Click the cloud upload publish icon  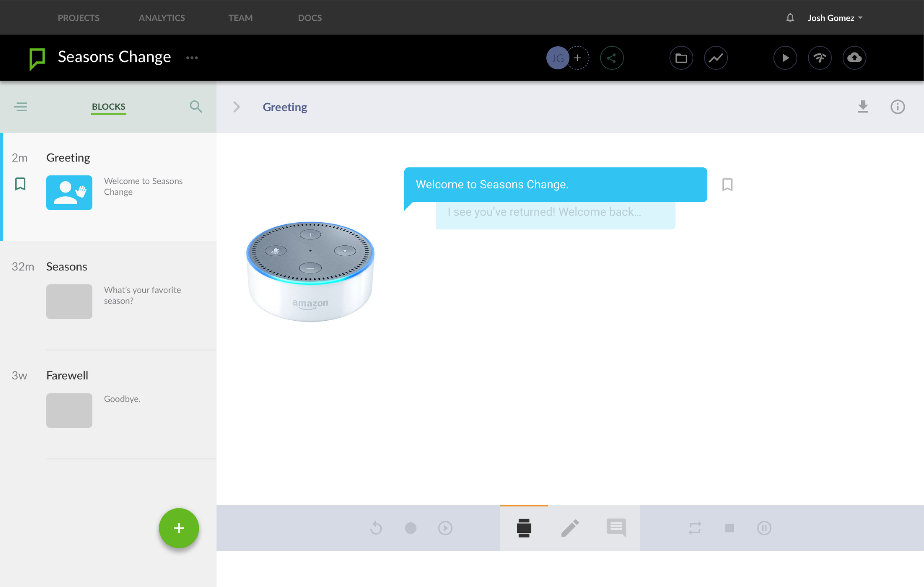pos(854,58)
